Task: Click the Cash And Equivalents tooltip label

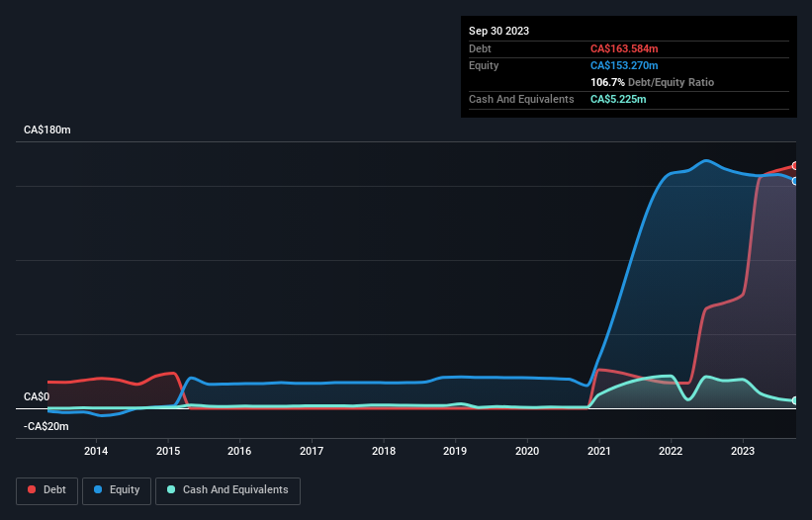Action: click(521, 99)
